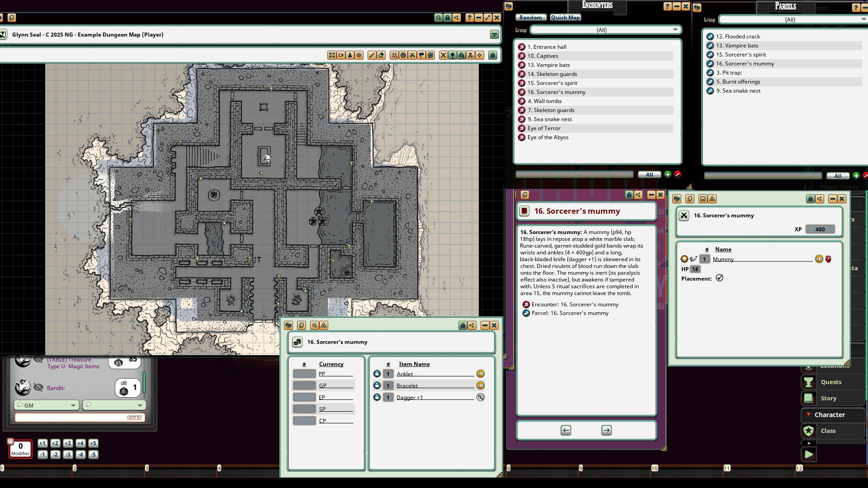Click the Parcels search filter field

coord(763,176)
